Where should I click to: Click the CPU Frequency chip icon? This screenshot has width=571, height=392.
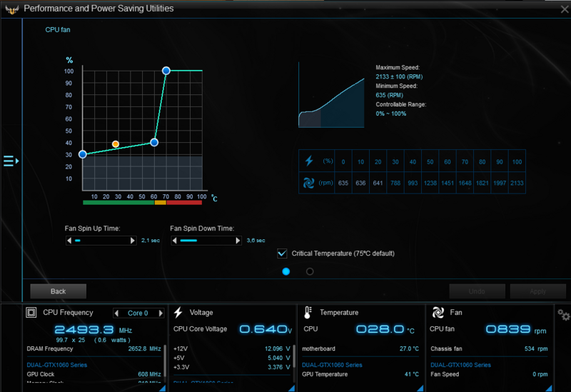(x=31, y=313)
